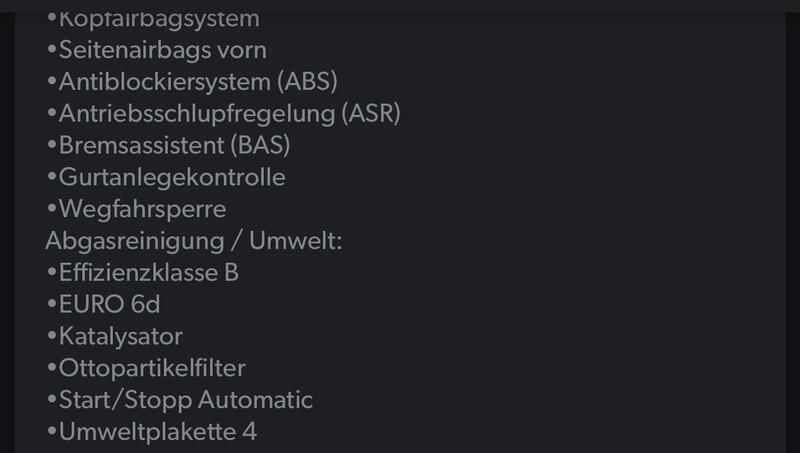Click the Antriebsschlupfregelung (ASR) item
Viewport: 800px width, 453px height.
[223, 114]
